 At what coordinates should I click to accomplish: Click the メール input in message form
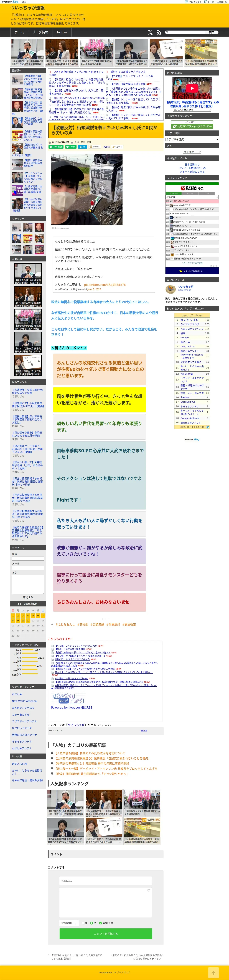coord(28,568)
